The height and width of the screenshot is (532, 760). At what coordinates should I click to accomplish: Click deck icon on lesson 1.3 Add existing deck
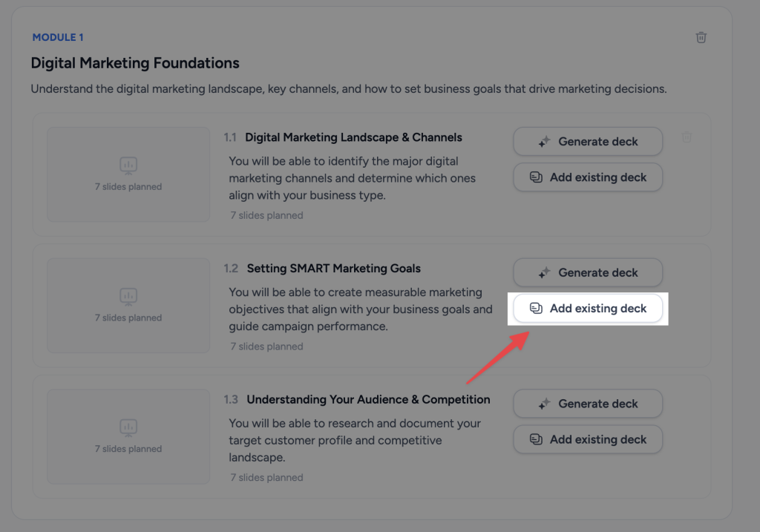[536, 439]
